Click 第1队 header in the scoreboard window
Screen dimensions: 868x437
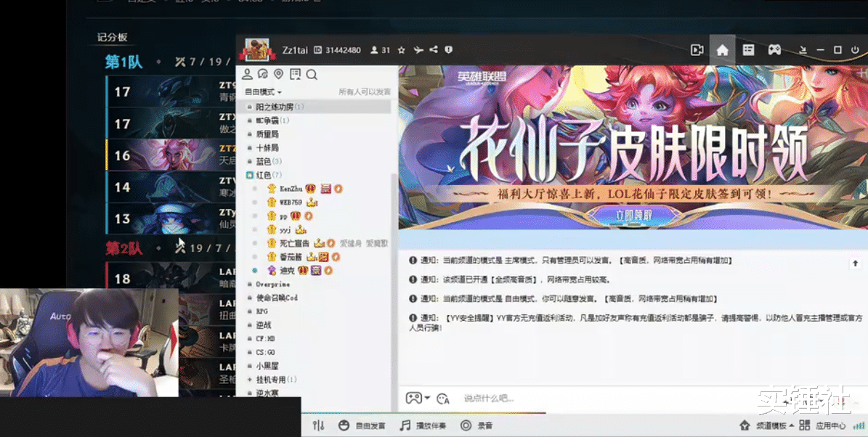tap(123, 62)
